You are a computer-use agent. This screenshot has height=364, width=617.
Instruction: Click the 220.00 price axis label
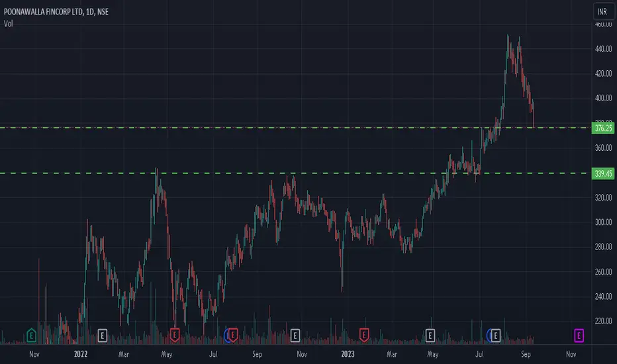[603, 321]
